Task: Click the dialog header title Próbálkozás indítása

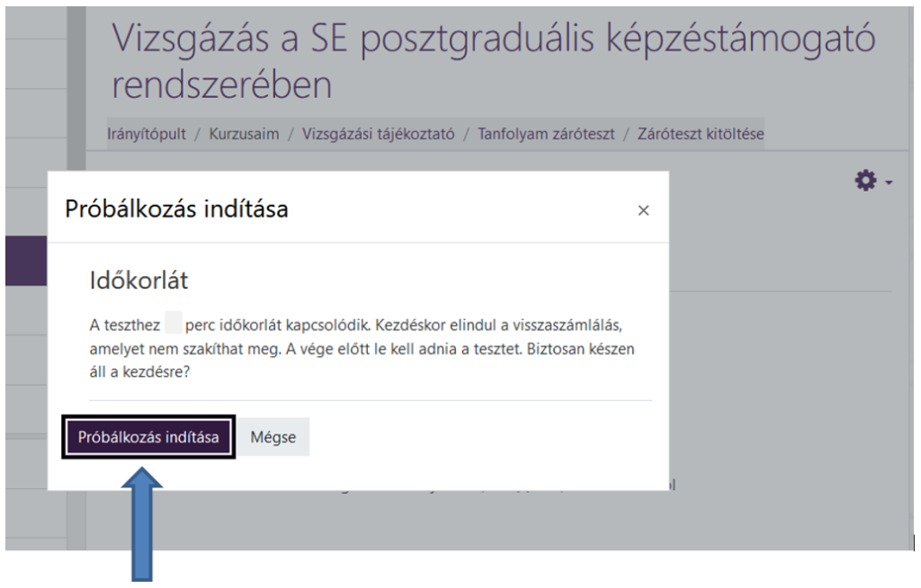Action: point(176,209)
